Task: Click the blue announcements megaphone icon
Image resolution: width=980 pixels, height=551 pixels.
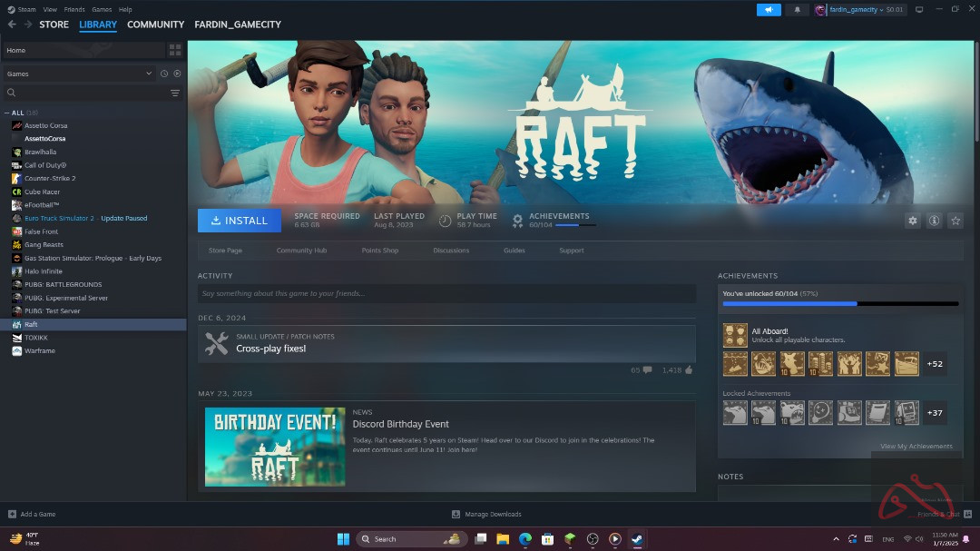Action: pos(769,10)
